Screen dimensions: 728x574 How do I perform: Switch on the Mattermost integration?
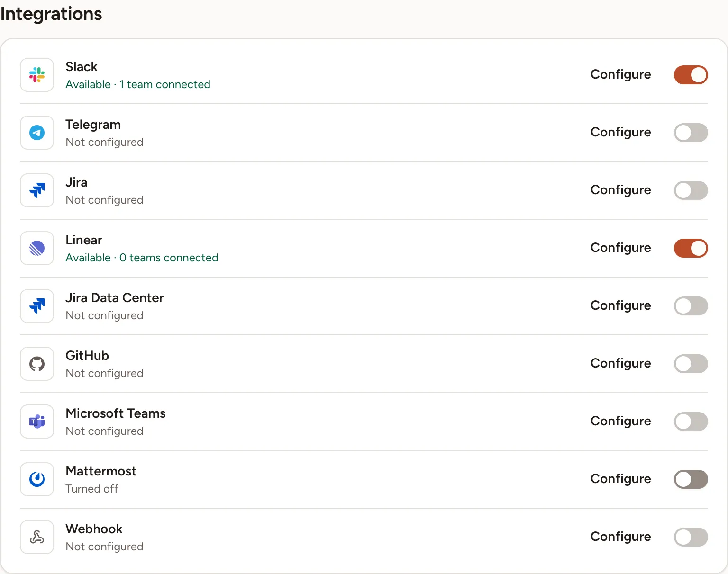click(x=691, y=479)
